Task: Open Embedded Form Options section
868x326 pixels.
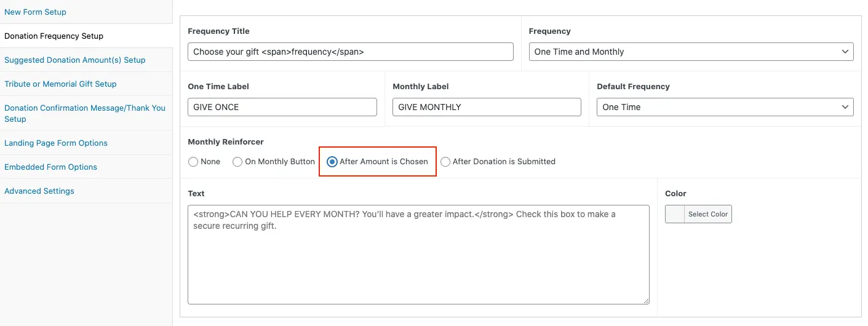Action: tap(50, 167)
